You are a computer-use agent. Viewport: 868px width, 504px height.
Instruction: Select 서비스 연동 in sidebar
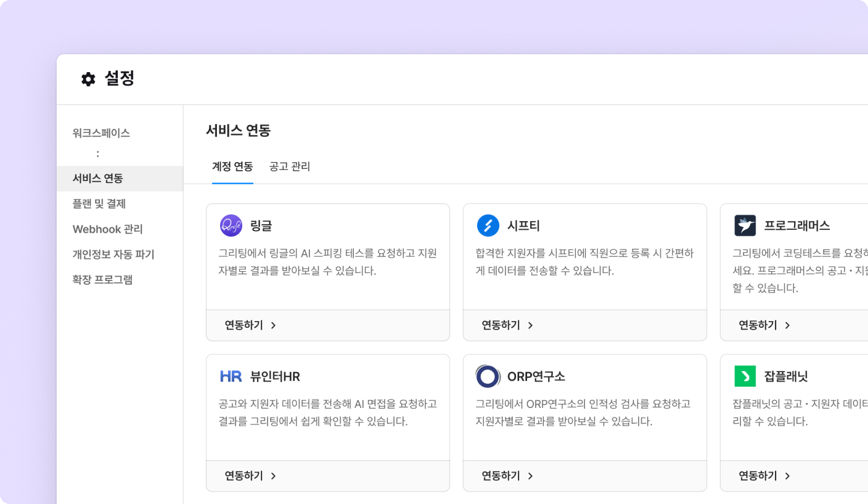pos(98,179)
